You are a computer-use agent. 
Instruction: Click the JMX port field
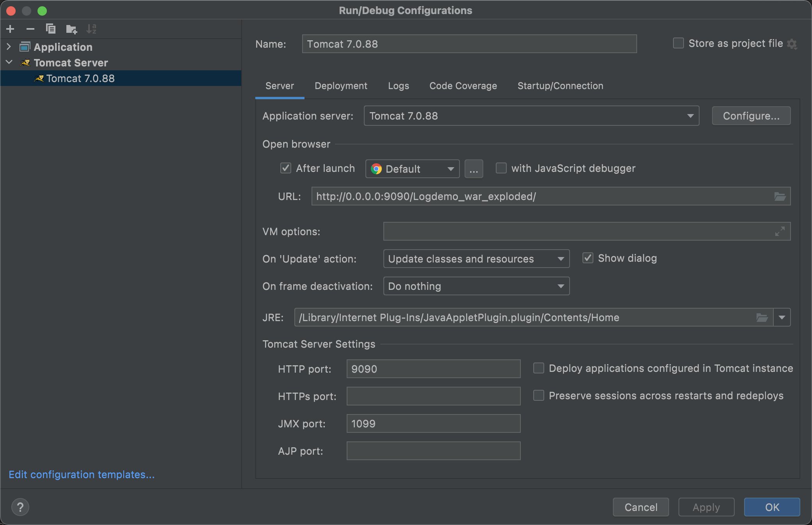[x=433, y=423]
